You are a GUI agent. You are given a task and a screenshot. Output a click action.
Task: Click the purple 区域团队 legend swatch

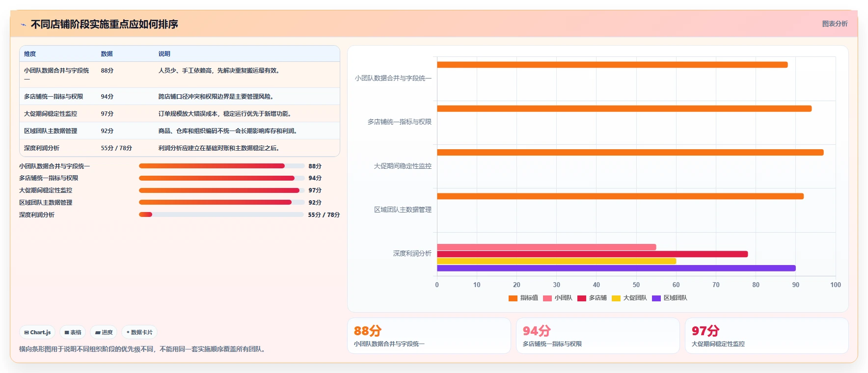tap(656, 298)
